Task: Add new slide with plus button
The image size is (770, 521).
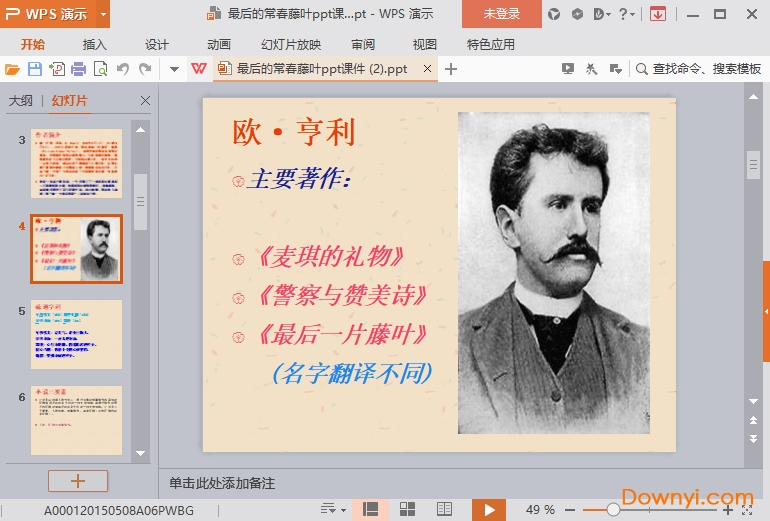Action: (x=77, y=481)
